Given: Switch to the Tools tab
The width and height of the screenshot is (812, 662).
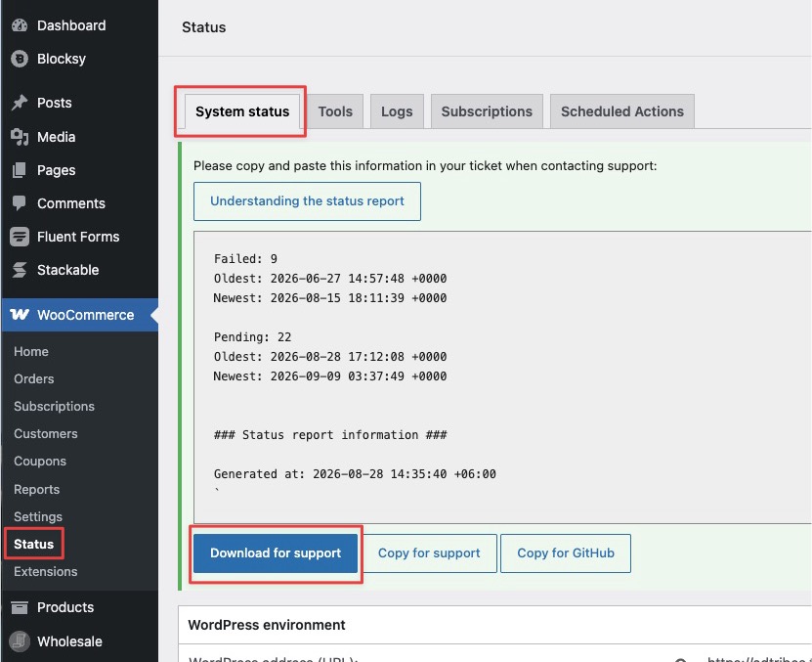Looking at the screenshot, I should 335,111.
